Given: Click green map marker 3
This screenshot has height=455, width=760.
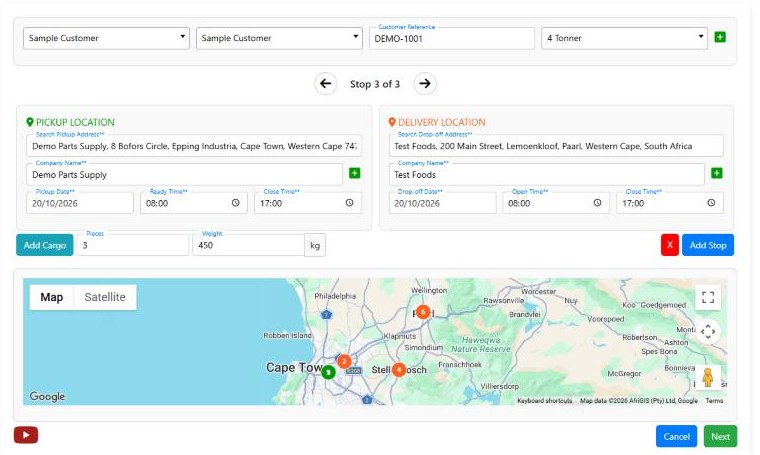Looking at the screenshot, I should [329, 372].
